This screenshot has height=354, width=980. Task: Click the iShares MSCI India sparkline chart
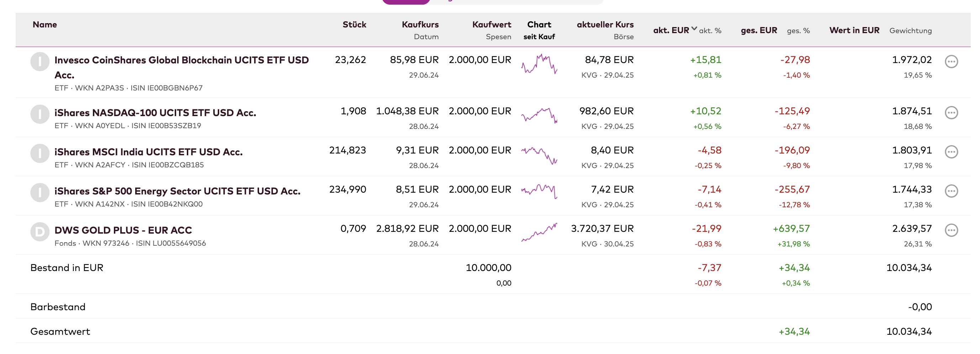coord(539,155)
